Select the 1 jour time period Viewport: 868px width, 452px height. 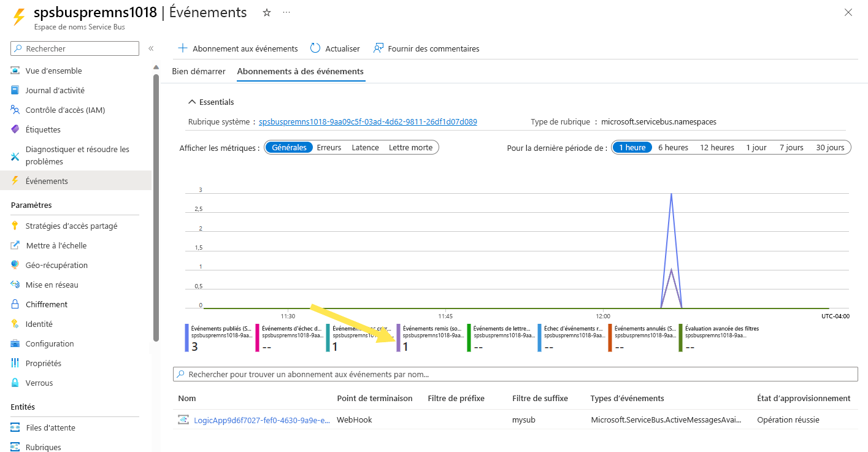tap(756, 147)
